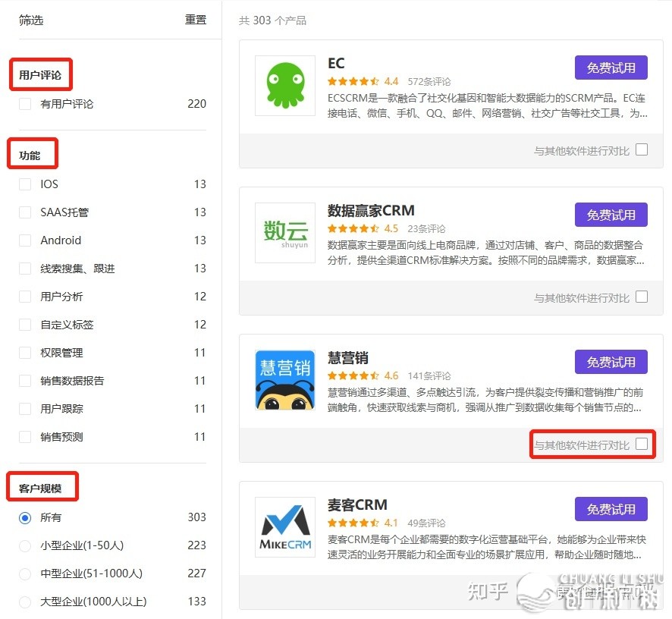This screenshot has height=619, width=672.
Task: Open the 麦客CRM product title
Action: click(x=357, y=505)
